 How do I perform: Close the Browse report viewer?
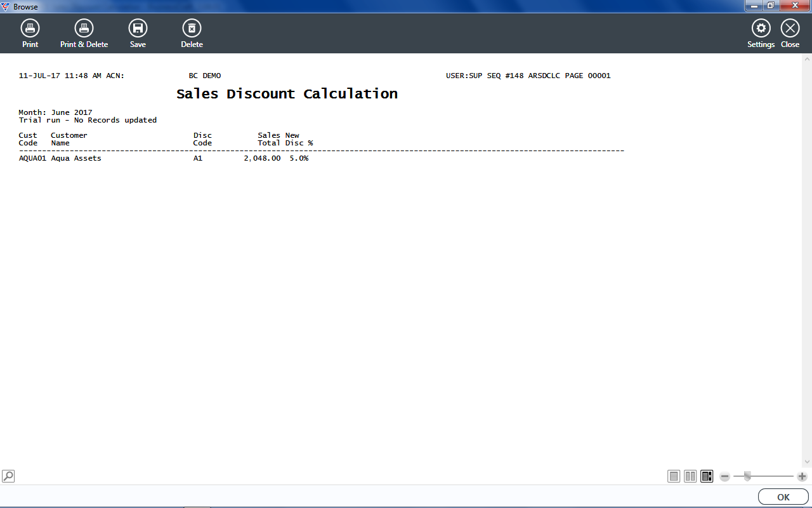pyautogui.click(x=790, y=29)
